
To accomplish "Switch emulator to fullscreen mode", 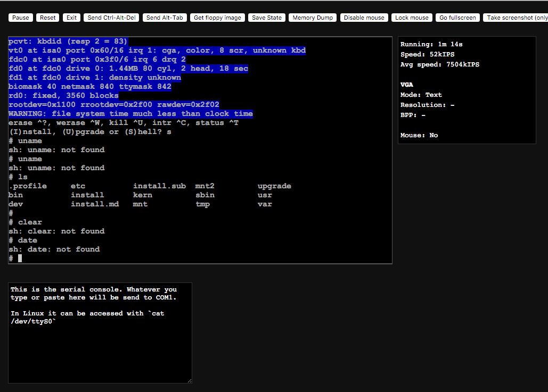I will pyautogui.click(x=457, y=17).
